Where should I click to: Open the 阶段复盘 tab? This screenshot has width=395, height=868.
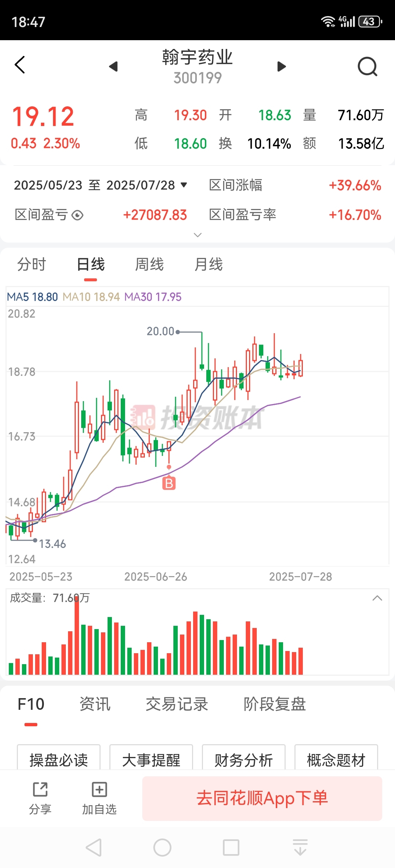[x=275, y=704]
